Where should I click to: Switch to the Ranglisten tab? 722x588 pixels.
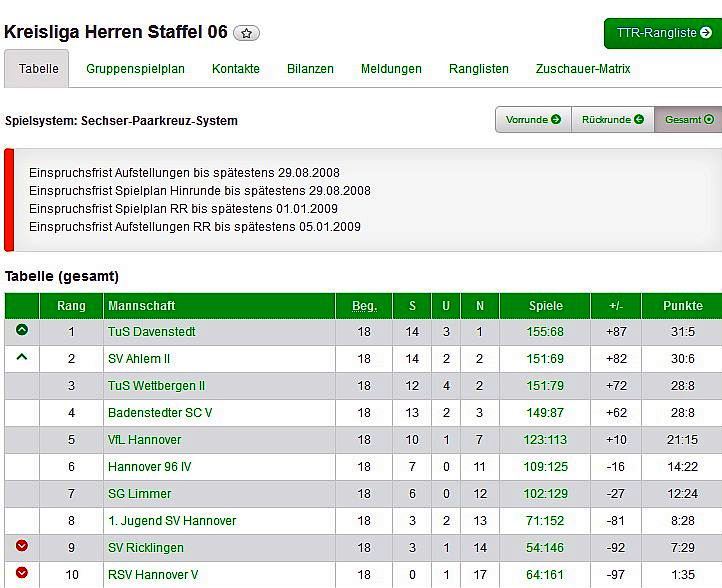pyautogui.click(x=479, y=69)
